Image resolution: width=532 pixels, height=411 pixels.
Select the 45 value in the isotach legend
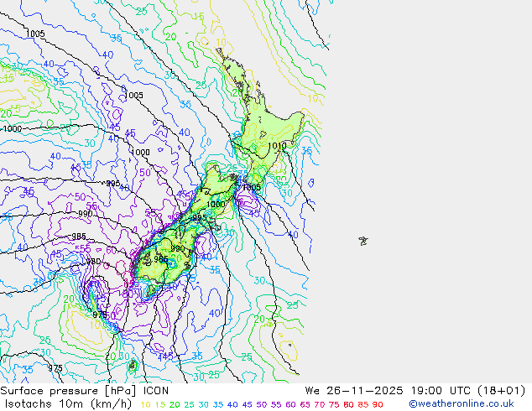tap(247, 404)
